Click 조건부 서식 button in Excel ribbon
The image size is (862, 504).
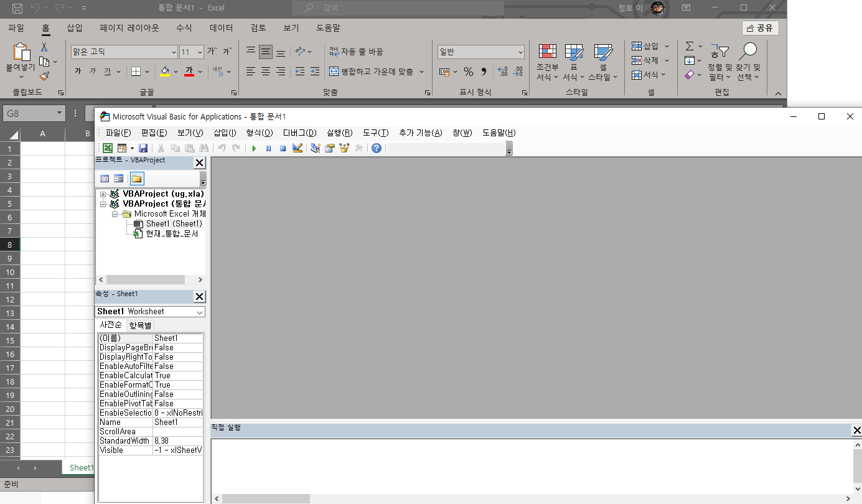pyautogui.click(x=548, y=62)
